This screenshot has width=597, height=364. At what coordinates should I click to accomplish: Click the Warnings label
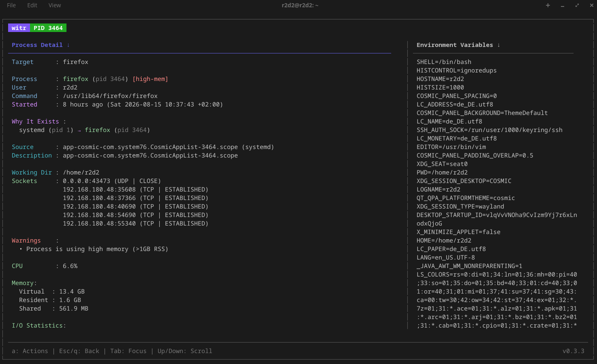click(26, 241)
